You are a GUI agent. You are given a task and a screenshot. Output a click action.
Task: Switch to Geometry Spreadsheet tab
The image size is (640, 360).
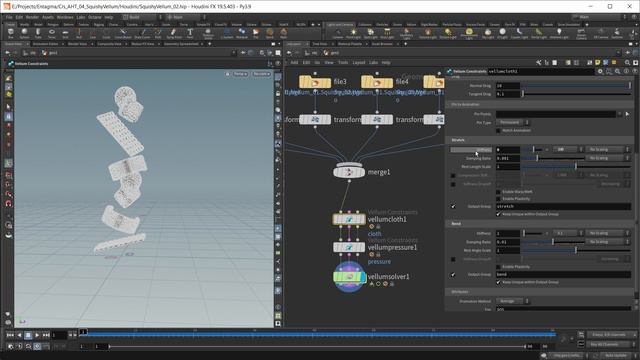point(181,44)
